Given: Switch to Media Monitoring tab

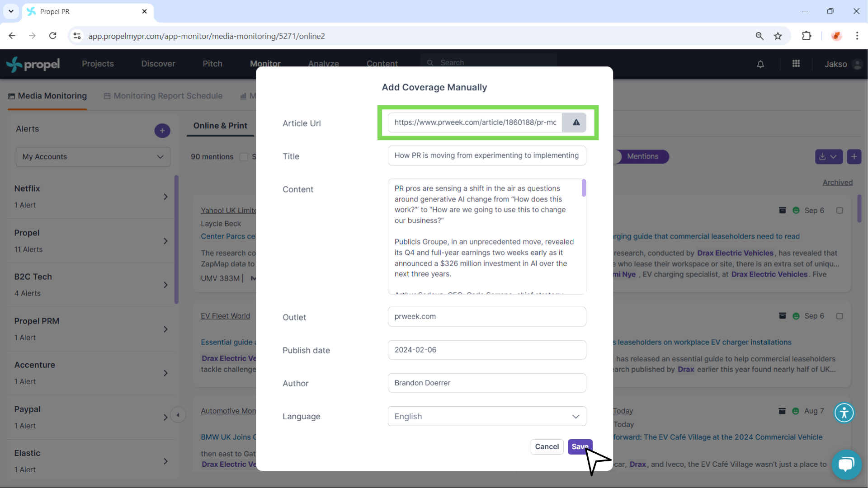Looking at the screenshot, I should pyautogui.click(x=47, y=96).
